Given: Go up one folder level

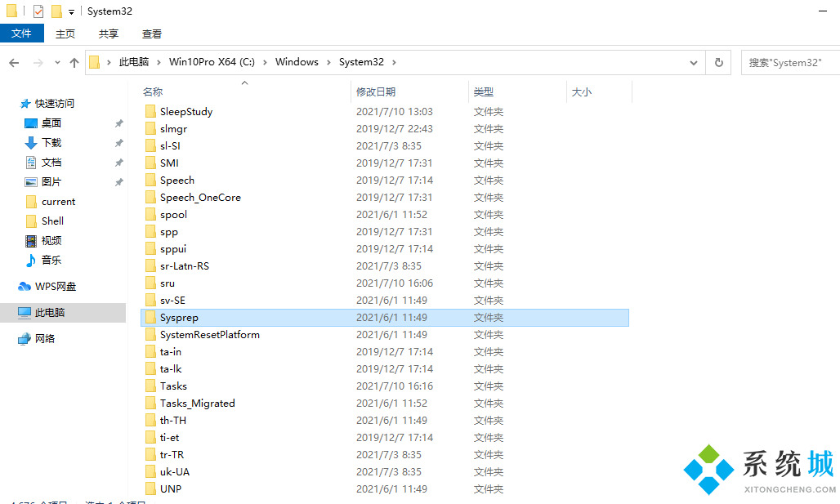Looking at the screenshot, I should coord(74,63).
